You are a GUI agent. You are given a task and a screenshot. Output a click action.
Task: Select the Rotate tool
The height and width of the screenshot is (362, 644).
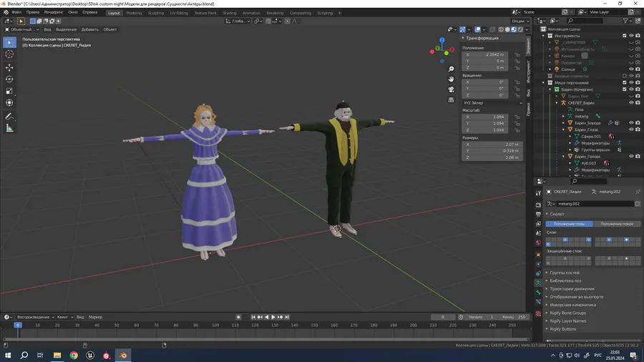9,79
